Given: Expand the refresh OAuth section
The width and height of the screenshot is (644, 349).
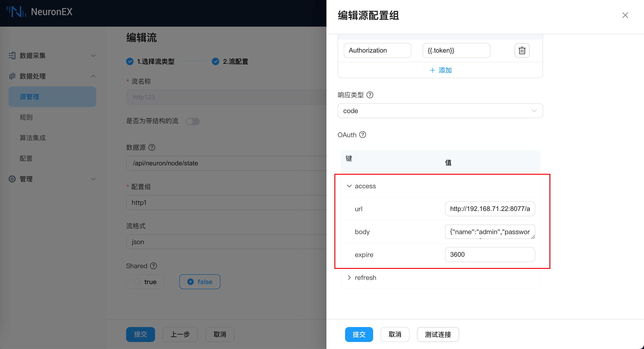Looking at the screenshot, I should [349, 278].
